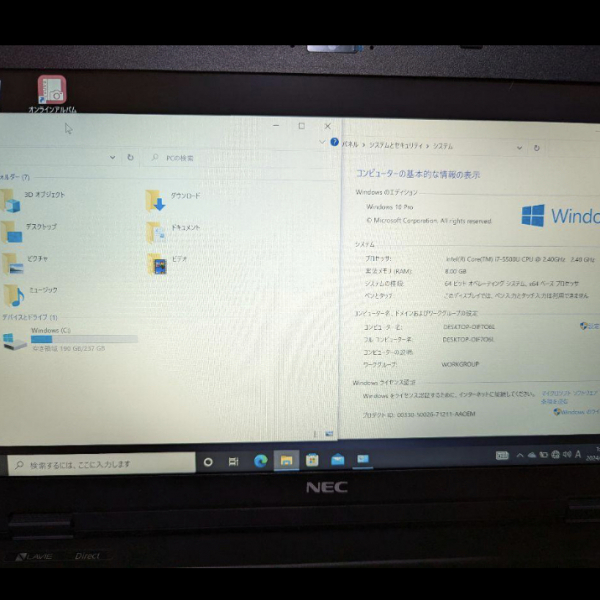Screen dimensions: 600x600
Task: Select the "WORKGROUP" value
Action: (460, 364)
